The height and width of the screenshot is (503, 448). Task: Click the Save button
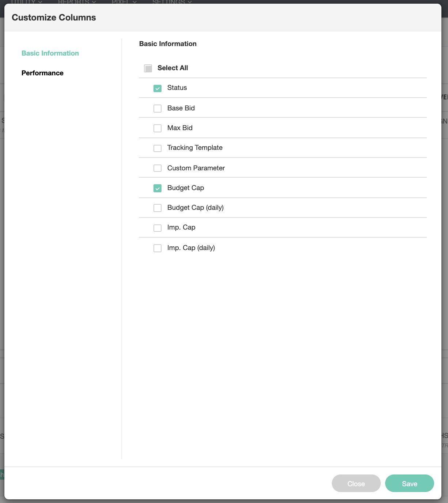tap(409, 484)
